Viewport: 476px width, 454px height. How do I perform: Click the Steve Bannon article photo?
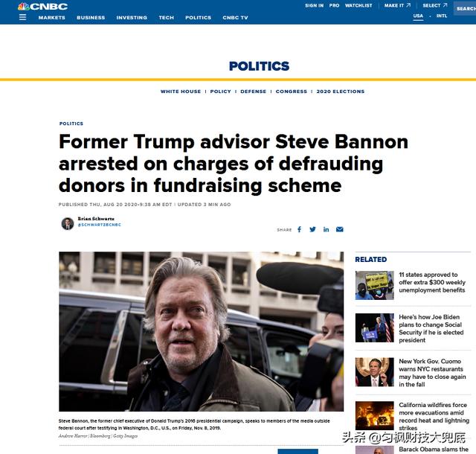tap(201, 331)
